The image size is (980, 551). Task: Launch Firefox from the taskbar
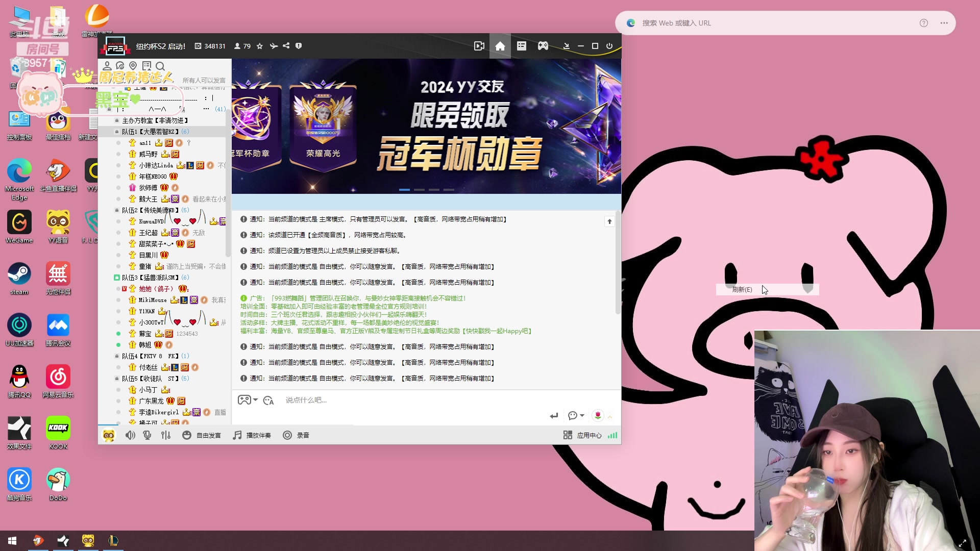click(38, 540)
